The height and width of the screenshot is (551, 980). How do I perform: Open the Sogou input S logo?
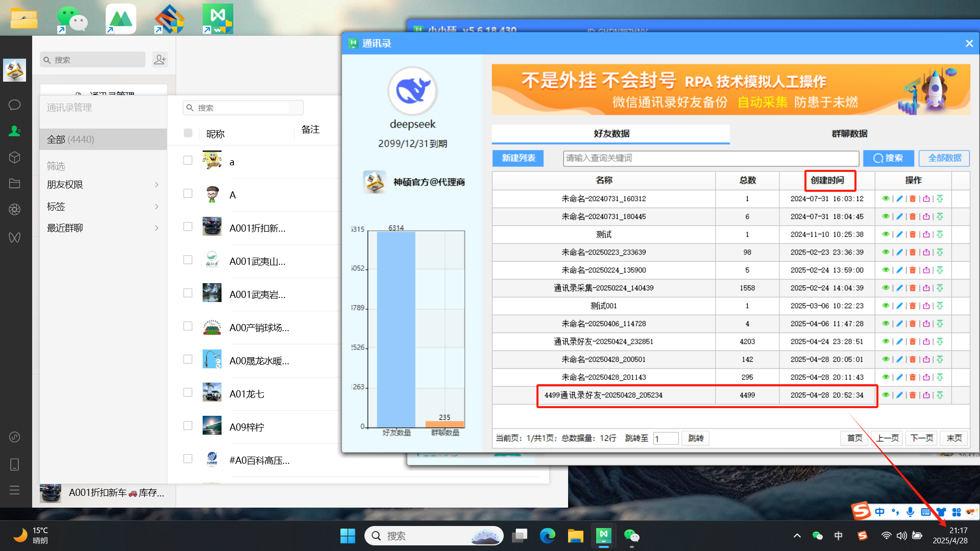point(861,510)
